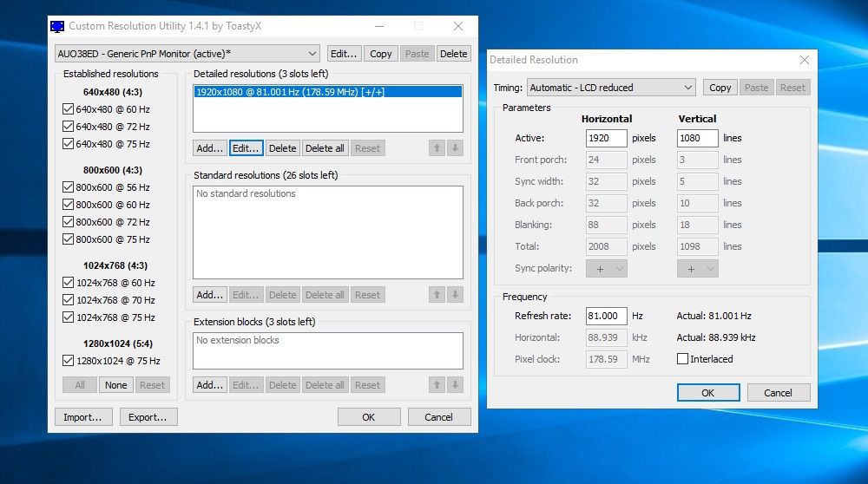Click vertical Front porch field
The image size is (868, 484).
(698, 160)
